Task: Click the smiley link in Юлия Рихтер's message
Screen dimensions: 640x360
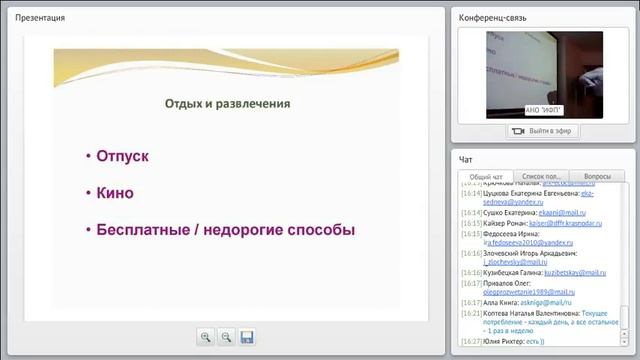Action: coord(535,341)
